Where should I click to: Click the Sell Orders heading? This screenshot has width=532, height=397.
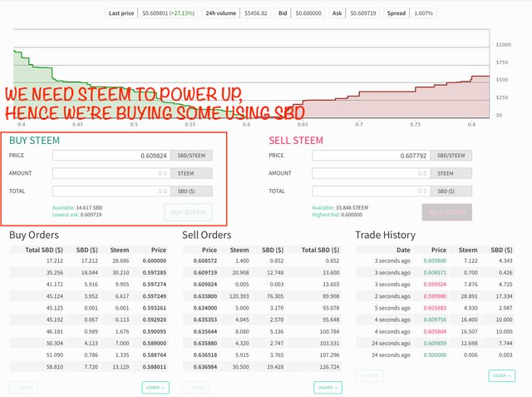207,235
